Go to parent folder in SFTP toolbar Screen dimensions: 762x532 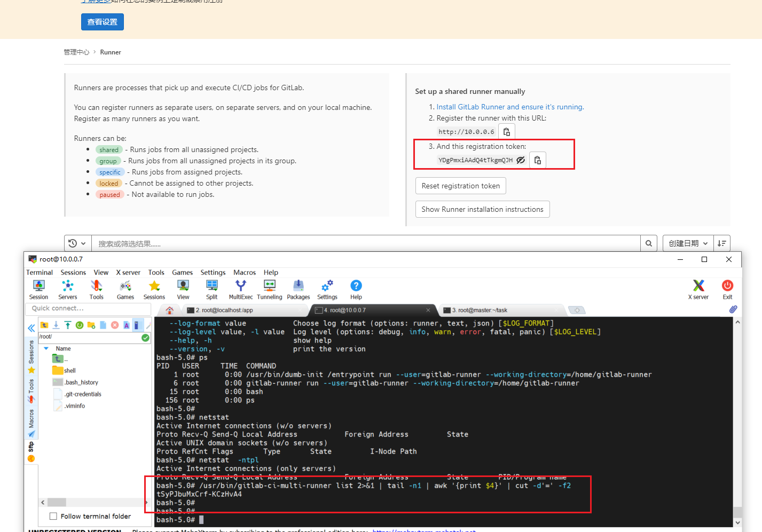click(44, 325)
